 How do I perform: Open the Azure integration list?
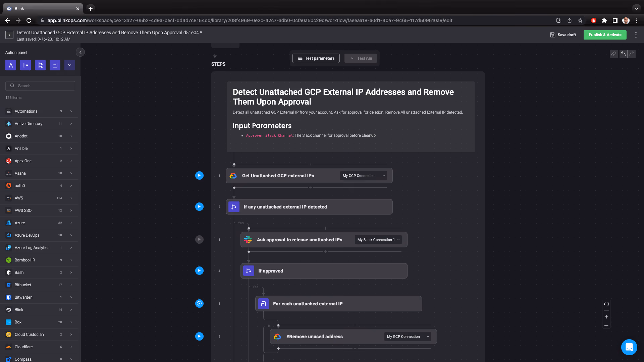pyautogui.click(x=39, y=223)
